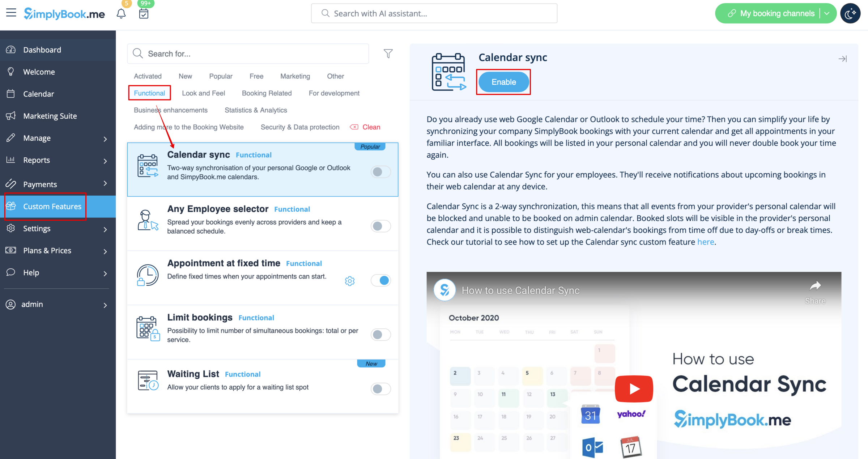Turn on the Waiting List feature toggle
The height and width of the screenshot is (459, 868).
click(380, 389)
